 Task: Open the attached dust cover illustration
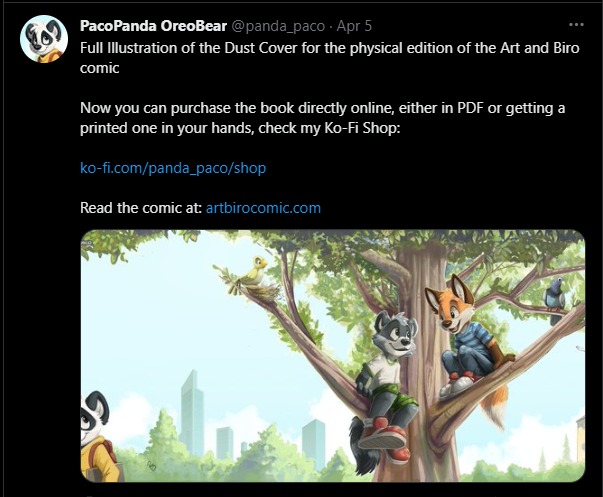pos(333,356)
